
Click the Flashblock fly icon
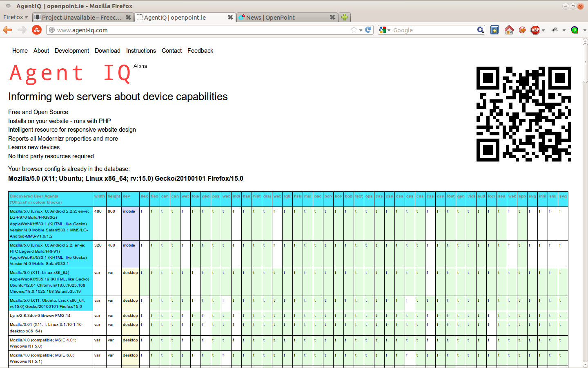click(555, 30)
